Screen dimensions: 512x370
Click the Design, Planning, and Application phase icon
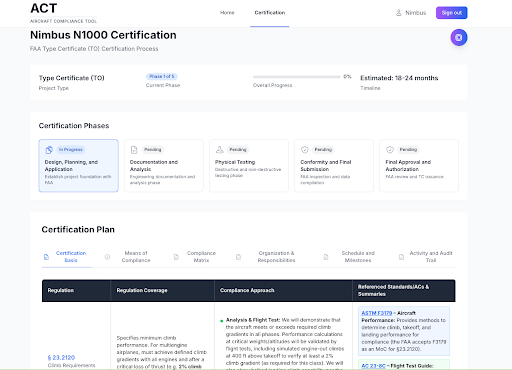49,150
